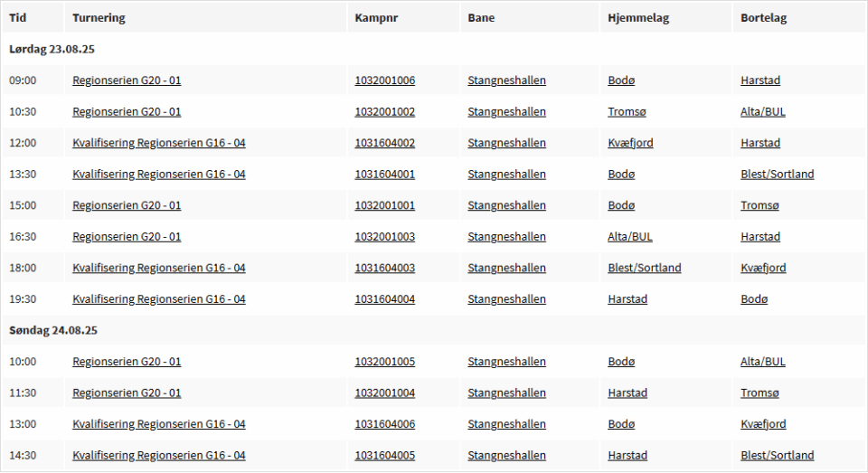This screenshot has width=868, height=473.
Task: Open Blest/Sortland away team in 13:30 match
Action: 777,175
